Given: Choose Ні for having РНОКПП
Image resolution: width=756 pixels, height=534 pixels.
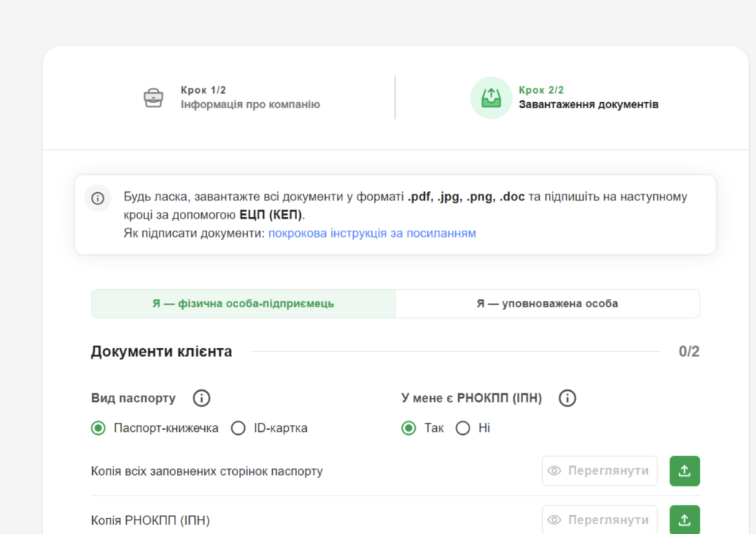Looking at the screenshot, I should 463,428.
